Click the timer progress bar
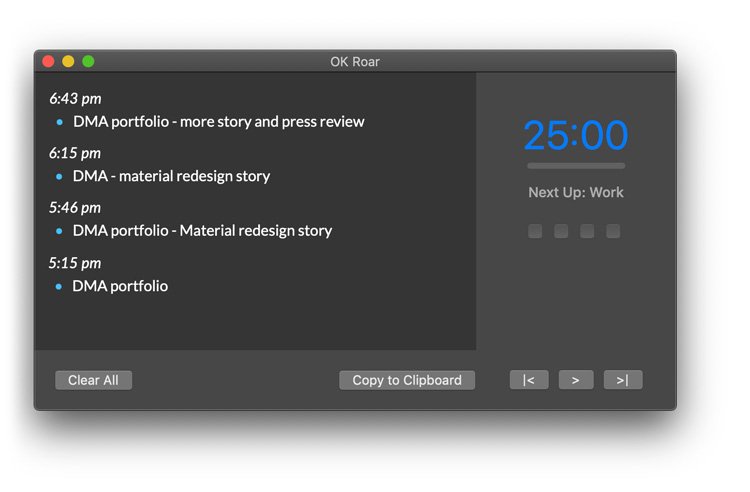750x492 pixels. click(576, 166)
